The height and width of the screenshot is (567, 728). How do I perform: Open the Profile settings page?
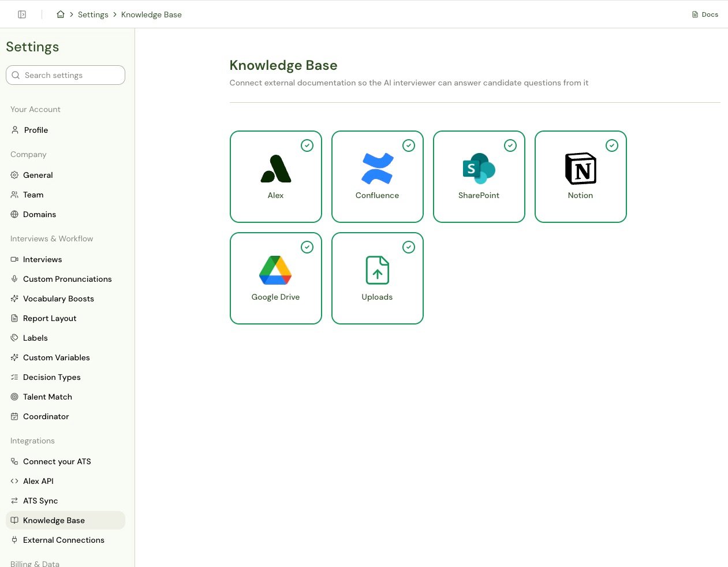[x=65, y=130]
